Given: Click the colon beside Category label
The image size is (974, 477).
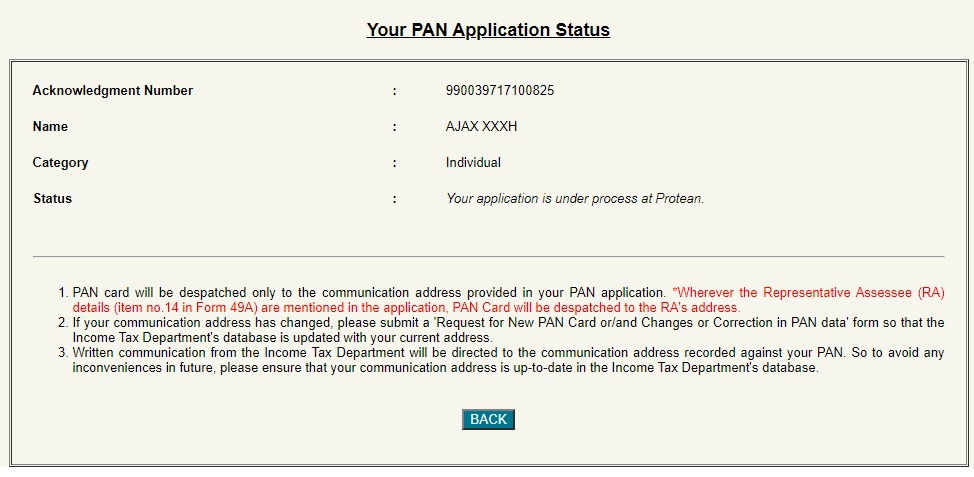Looking at the screenshot, I should [395, 163].
